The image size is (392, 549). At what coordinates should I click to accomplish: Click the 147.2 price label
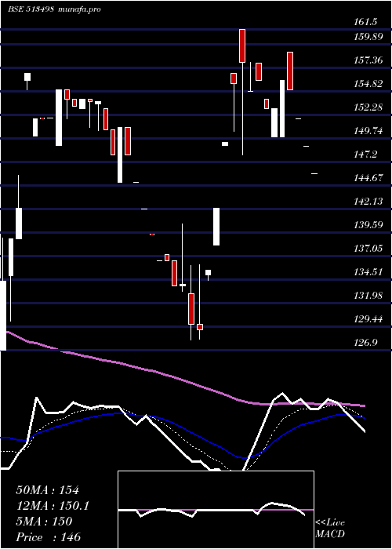[x=365, y=154]
